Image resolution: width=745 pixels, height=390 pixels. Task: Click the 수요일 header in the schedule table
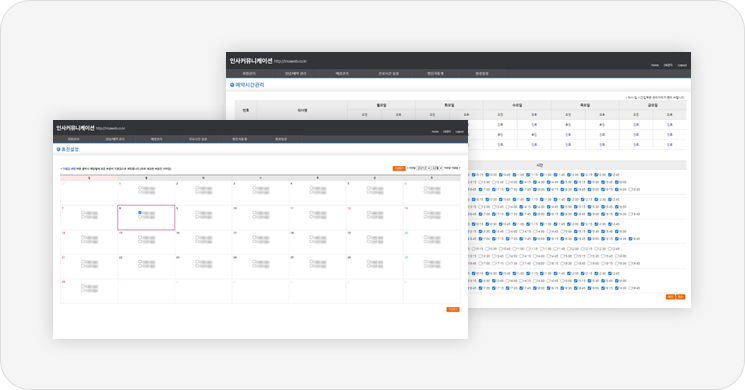tap(517, 105)
